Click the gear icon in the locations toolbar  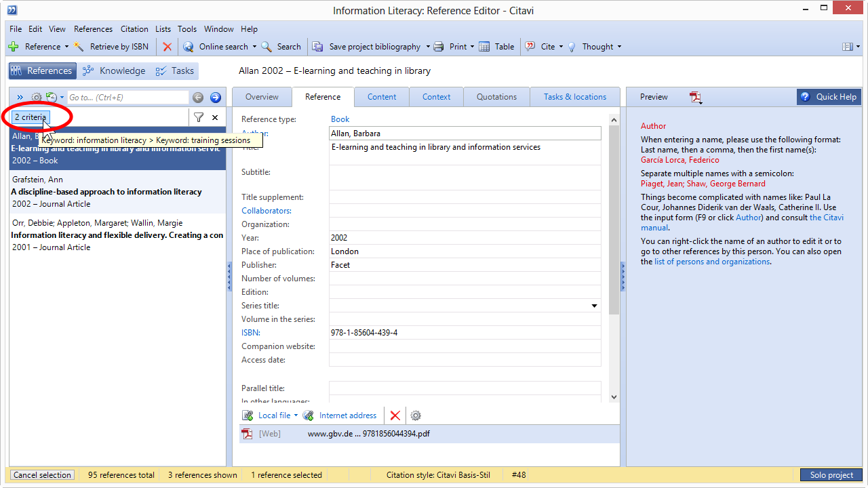coord(416,415)
